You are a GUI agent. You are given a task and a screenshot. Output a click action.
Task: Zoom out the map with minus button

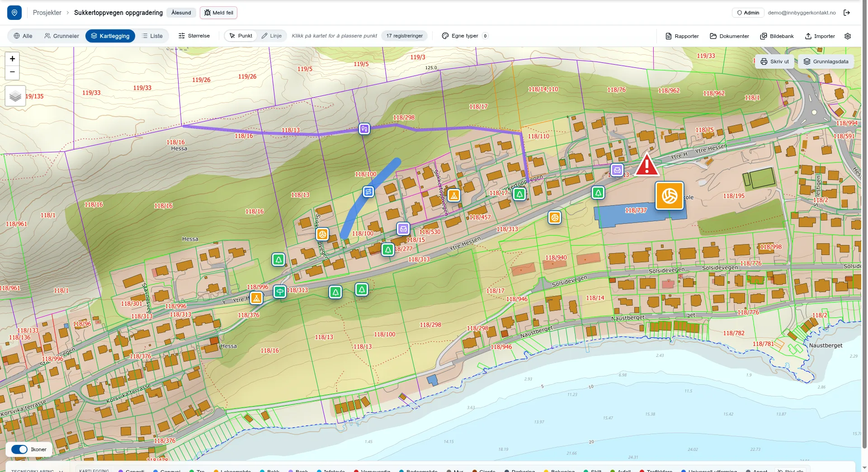click(x=12, y=72)
